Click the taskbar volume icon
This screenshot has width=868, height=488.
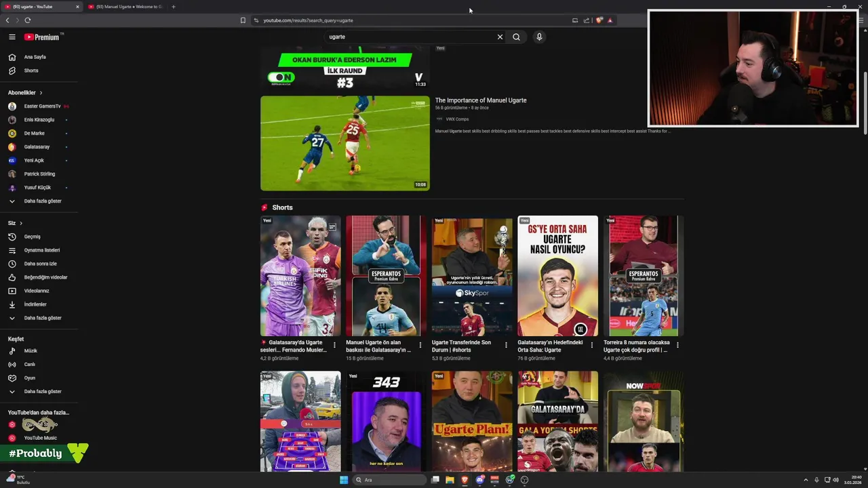coord(835,480)
